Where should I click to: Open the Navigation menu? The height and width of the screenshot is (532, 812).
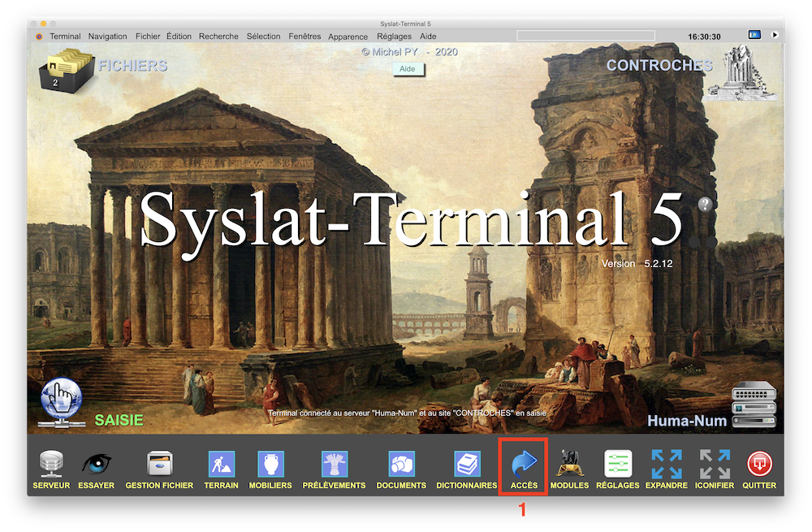[107, 37]
